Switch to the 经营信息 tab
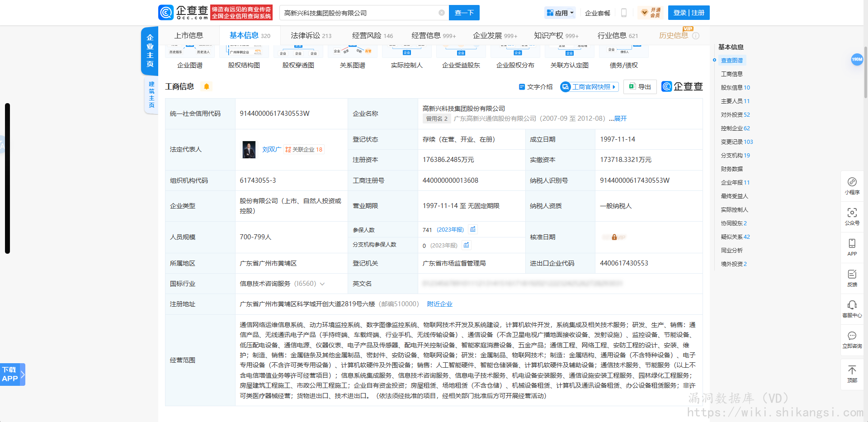 click(434, 35)
